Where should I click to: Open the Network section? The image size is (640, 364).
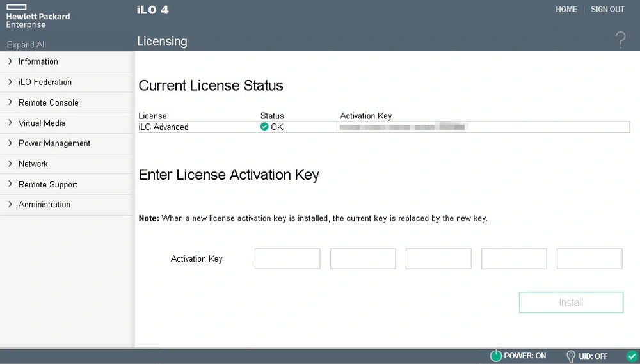(x=33, y=164)
